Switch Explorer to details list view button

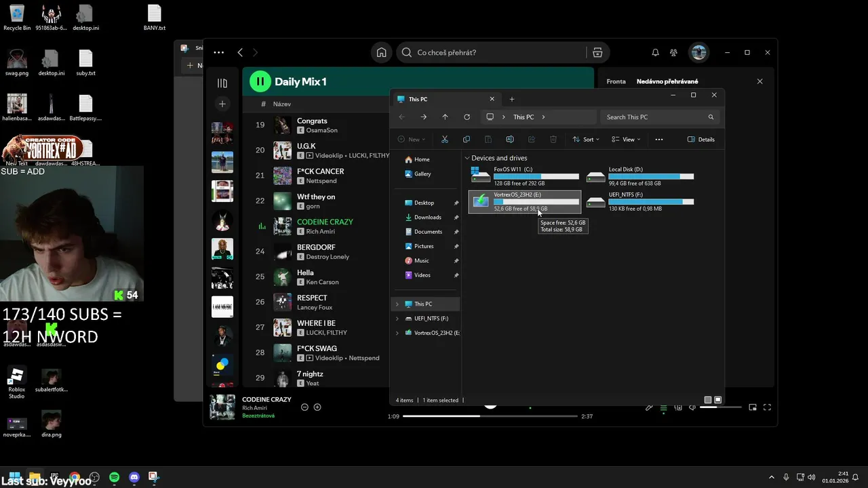tap(708, 400)
